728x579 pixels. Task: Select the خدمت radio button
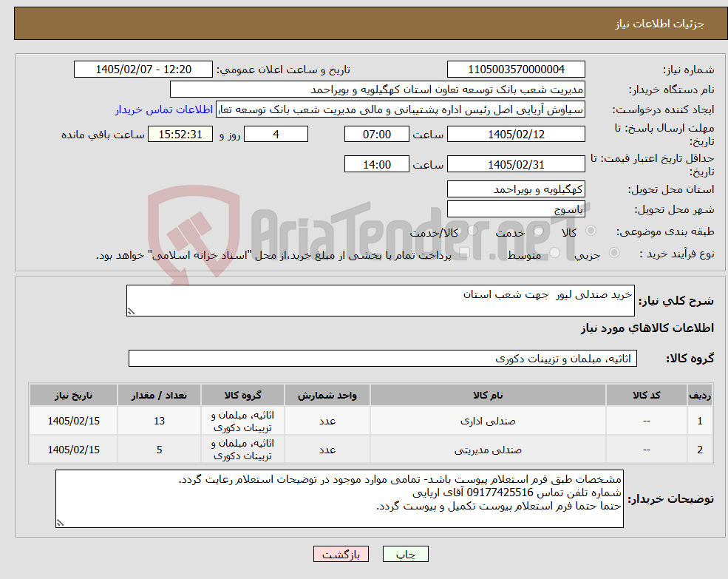pyautogui.click(x=539, y=231)
